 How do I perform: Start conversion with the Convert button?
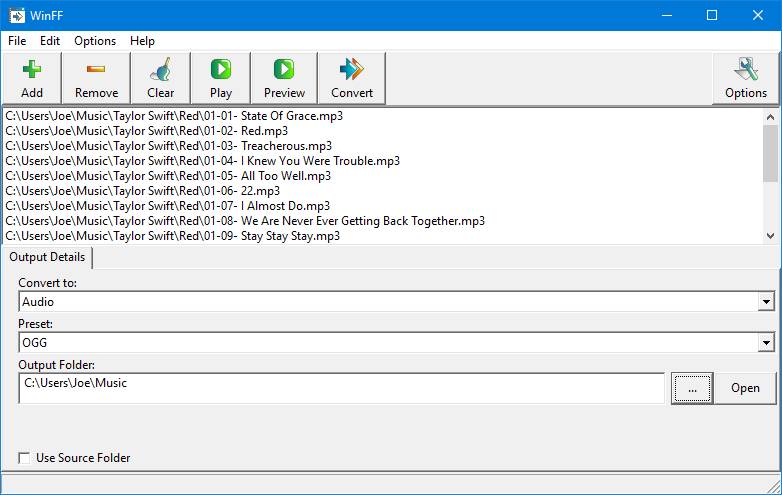click(352, 78)
